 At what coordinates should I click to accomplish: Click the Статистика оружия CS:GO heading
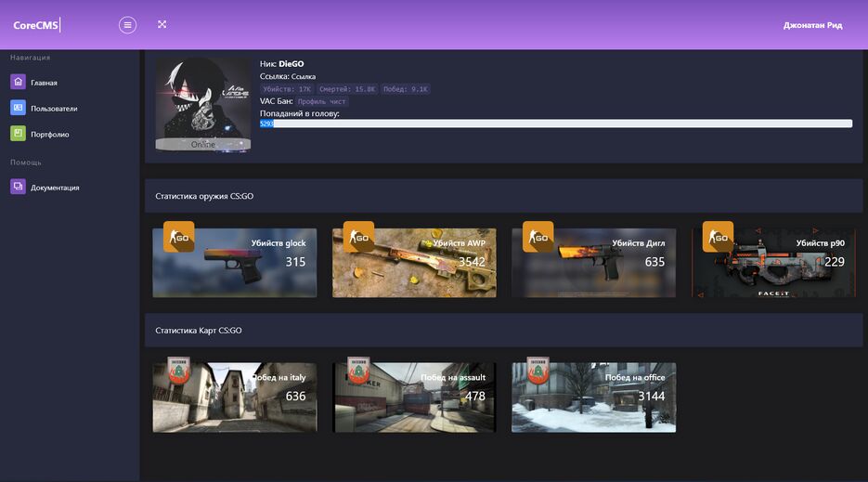[204, 196]
